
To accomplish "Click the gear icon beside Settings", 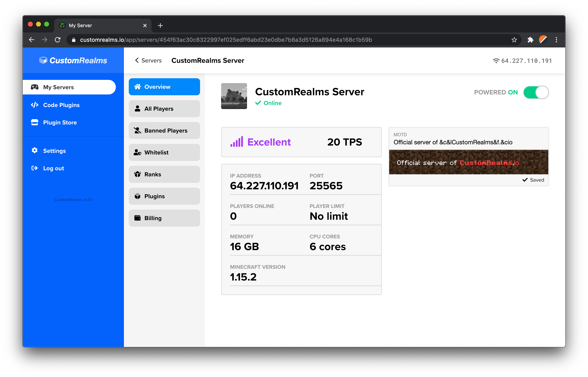I will click(x=34, y=150).
